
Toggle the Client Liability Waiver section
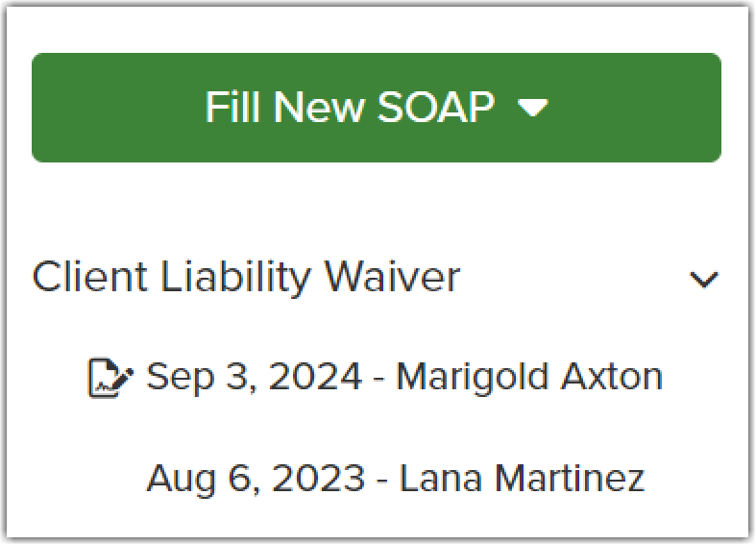376,279
